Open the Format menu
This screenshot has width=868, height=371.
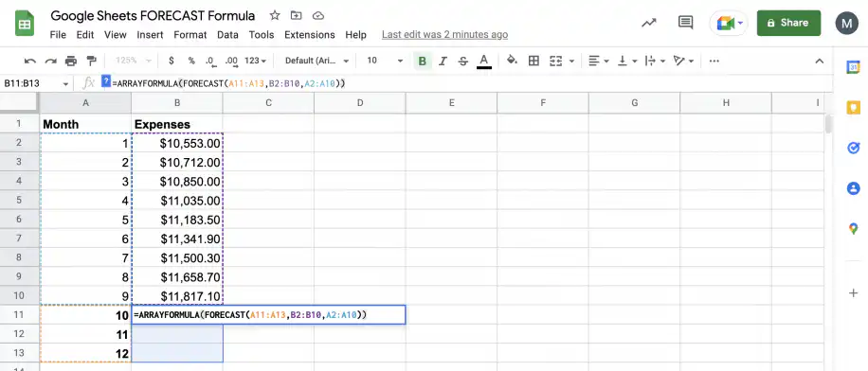[x=190, y=35]
